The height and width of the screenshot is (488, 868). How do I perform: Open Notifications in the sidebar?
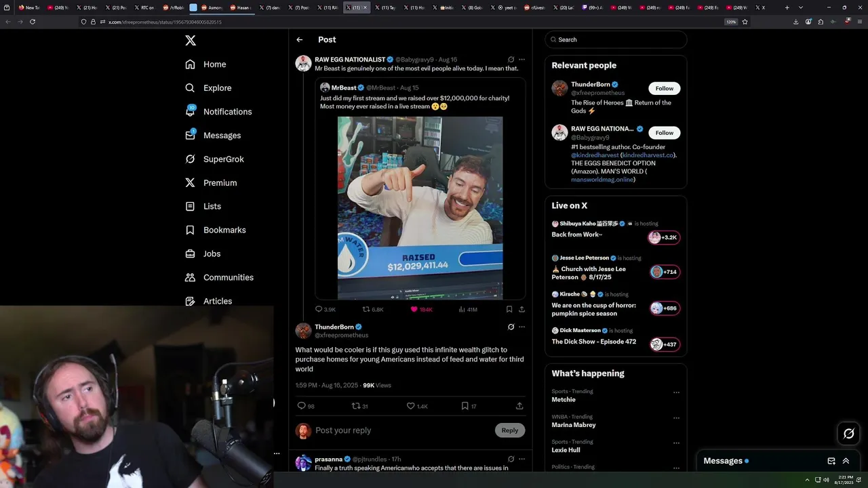click(x=218, y=112)
